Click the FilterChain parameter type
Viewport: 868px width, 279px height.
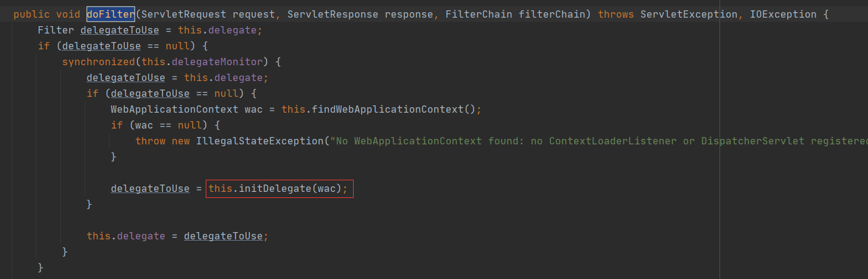pos(479,13)
